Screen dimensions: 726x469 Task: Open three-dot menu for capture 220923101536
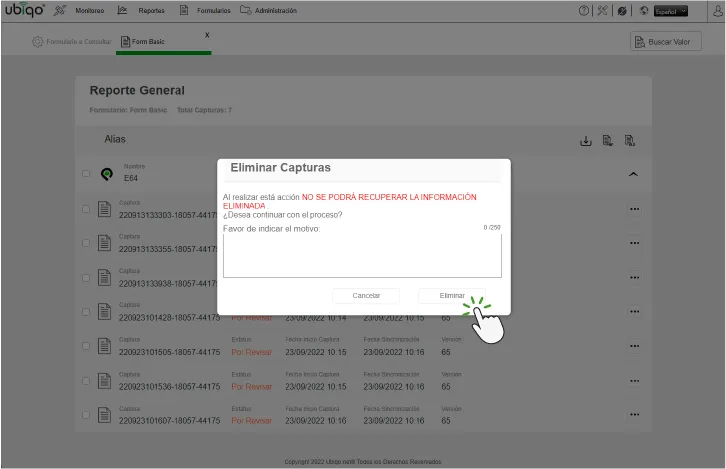635,381
